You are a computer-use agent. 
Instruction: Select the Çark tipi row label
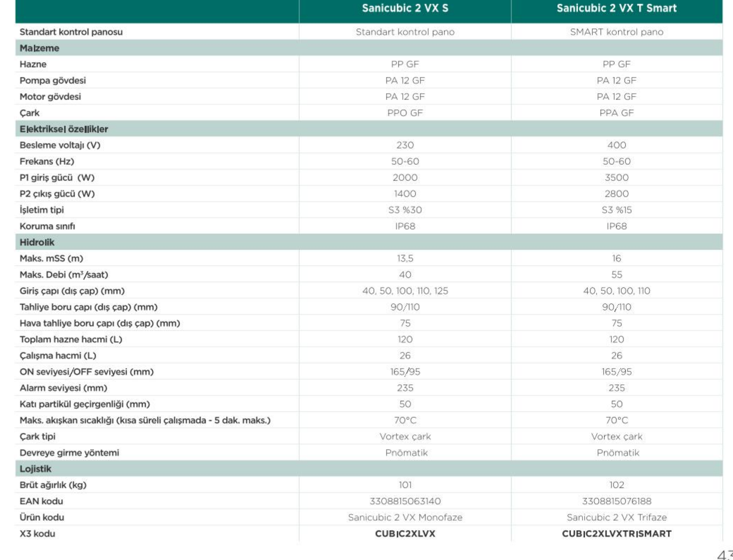point(37,437)
